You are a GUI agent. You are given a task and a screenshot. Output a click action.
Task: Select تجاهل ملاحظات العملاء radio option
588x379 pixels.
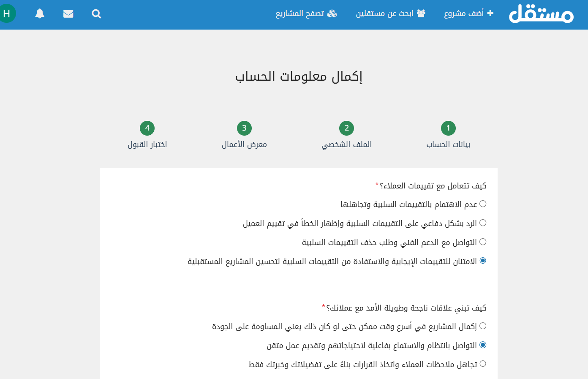click(x=483, y=364)
